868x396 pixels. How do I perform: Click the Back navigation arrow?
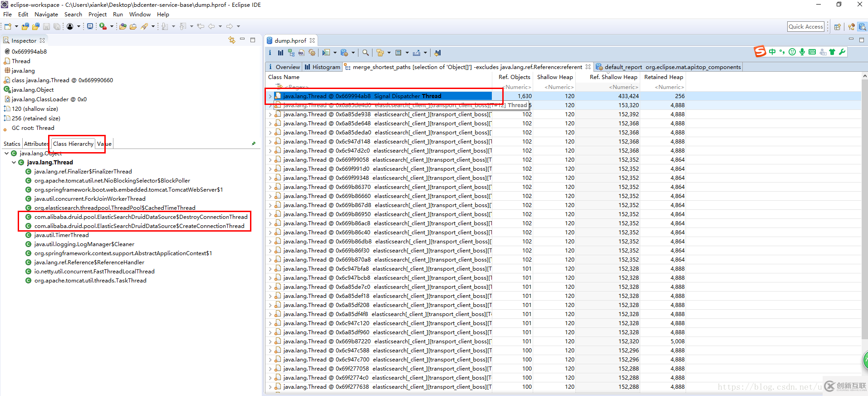pyautogui.click(x=211, y=26)
